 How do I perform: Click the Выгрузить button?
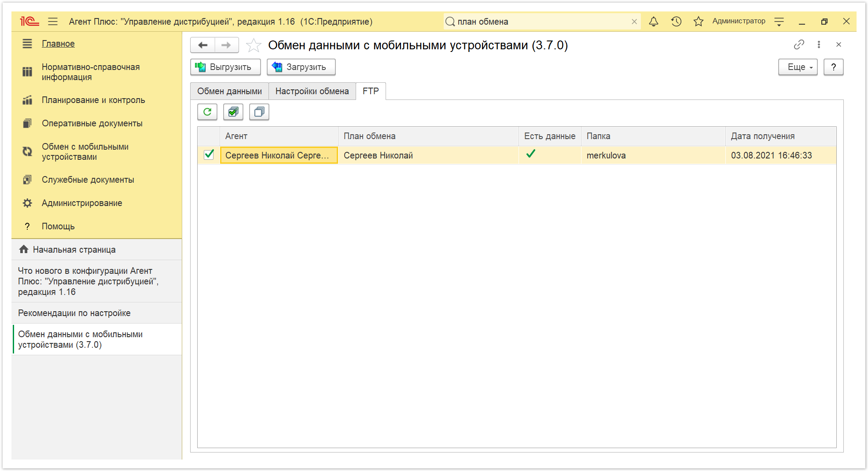[225, 67]
